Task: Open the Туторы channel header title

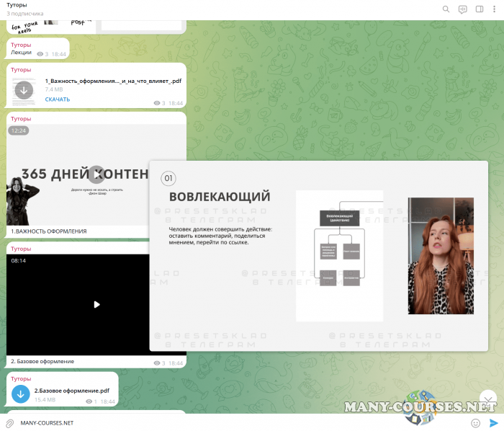Action: (x=17, y=5)
